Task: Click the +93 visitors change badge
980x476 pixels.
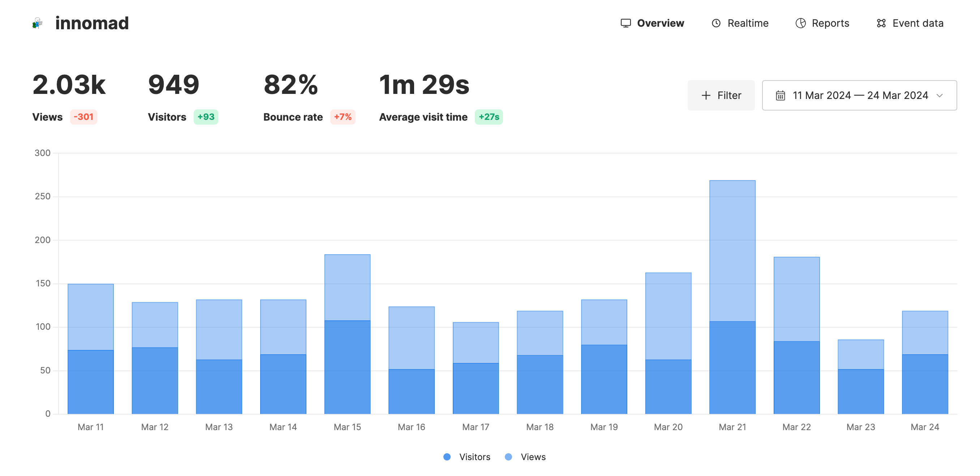Action: coord(206,117)
